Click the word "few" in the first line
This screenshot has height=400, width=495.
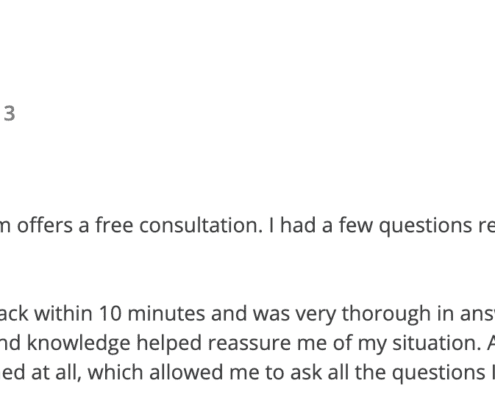(356, 225)
